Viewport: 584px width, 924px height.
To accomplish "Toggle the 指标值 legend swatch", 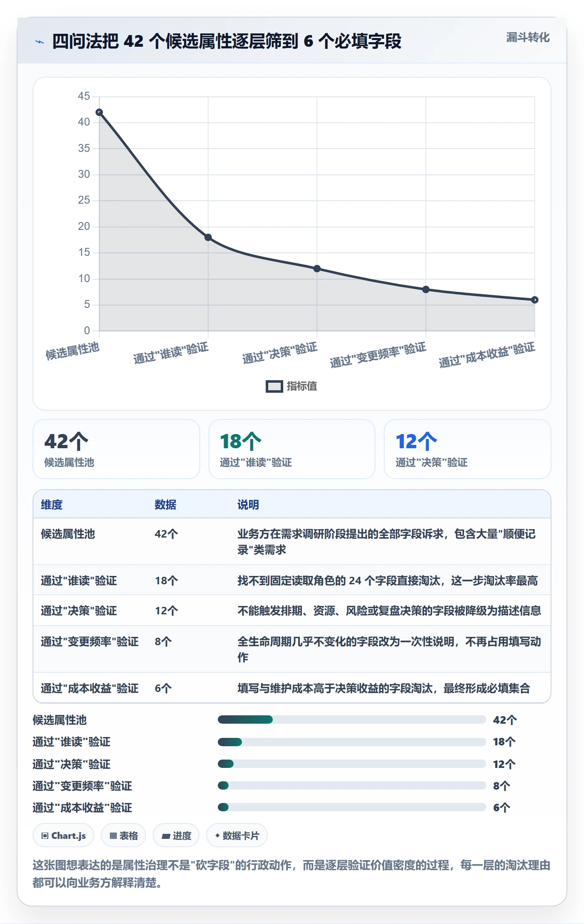I will [274, 386].
